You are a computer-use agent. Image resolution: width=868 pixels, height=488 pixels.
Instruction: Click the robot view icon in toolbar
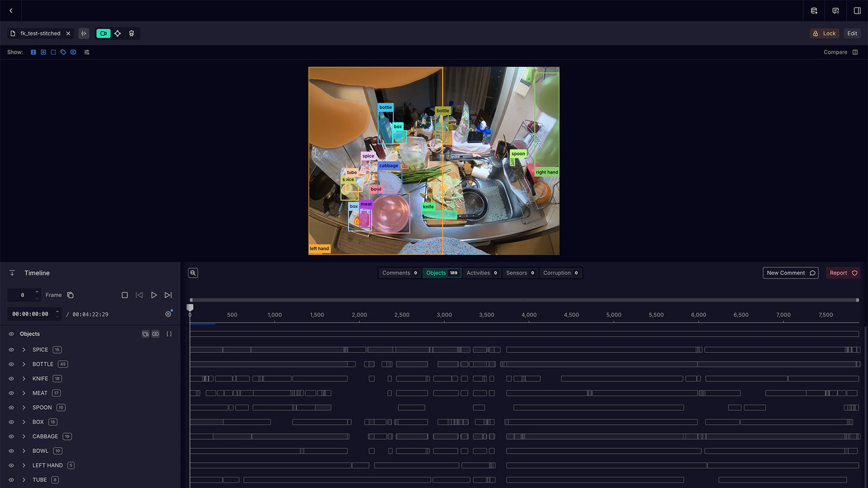pyautogui.click(x=131, y=34)
